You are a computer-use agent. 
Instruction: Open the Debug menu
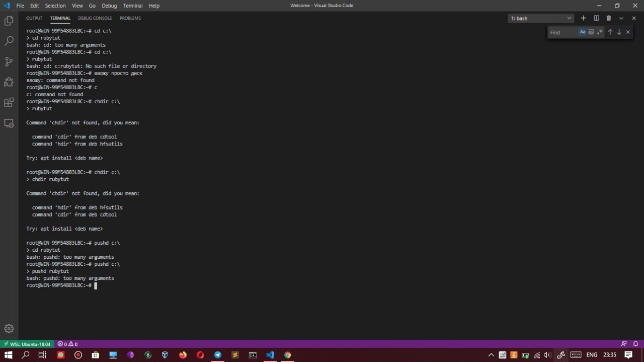tap(109, 6)
